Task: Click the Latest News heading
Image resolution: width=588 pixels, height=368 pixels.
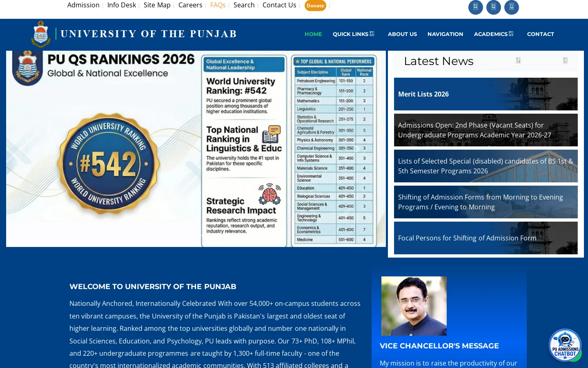Action: pyautogui.click(x=439, y=61)
